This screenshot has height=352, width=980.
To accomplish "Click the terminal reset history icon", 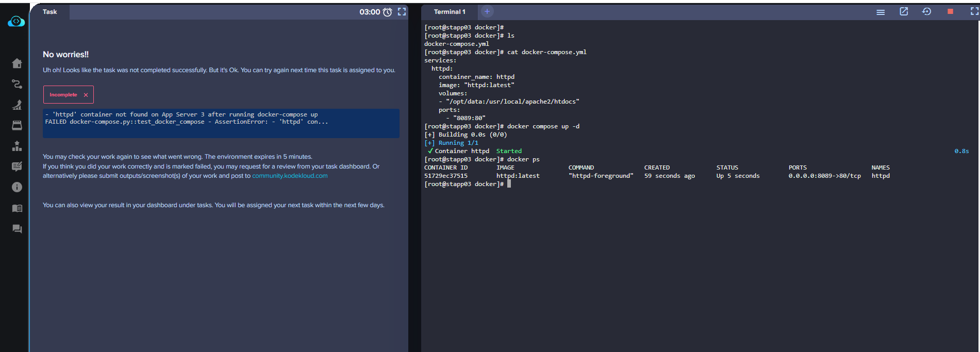I will click(926, 11).
